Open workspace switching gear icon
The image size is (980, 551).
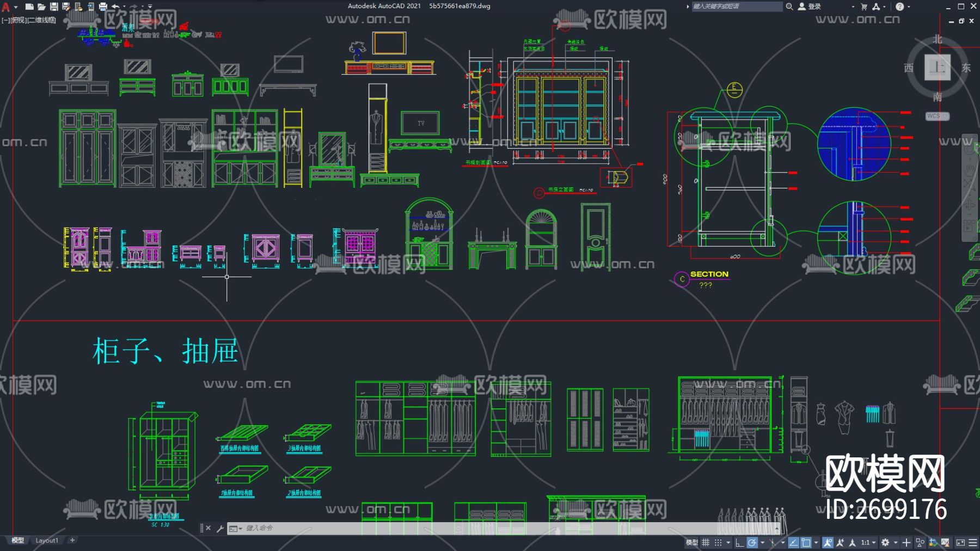tap(885, 542)
